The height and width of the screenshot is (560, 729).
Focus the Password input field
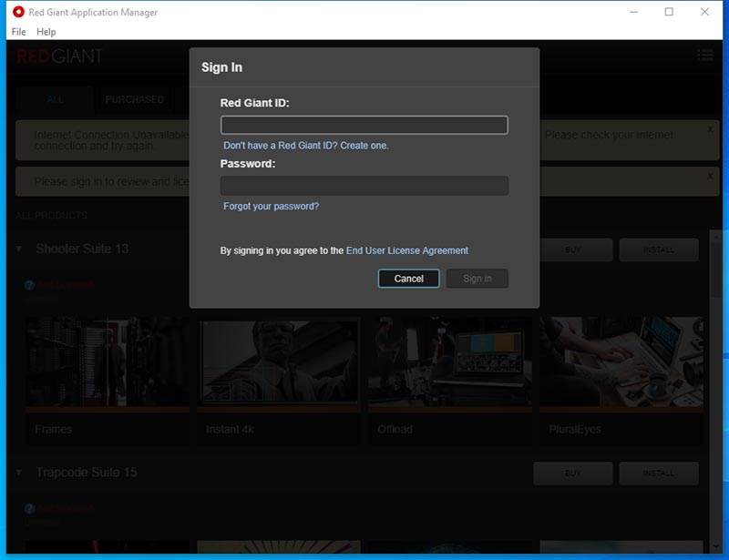click(x=364, y=186)
